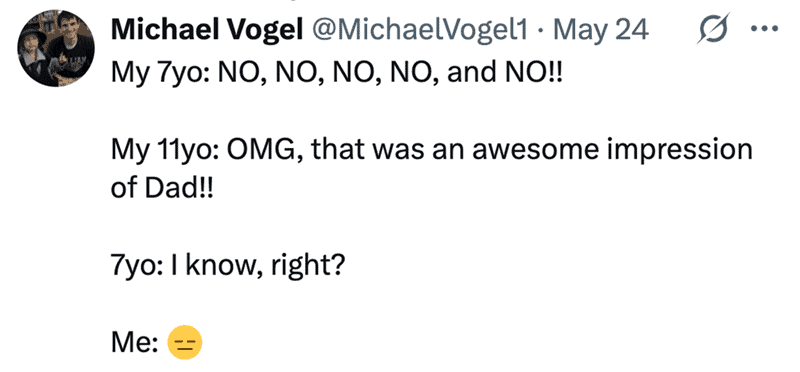The image size is (800, 372).
Task: Open the Michael Vogel display name link
Action: coord(207,31)
